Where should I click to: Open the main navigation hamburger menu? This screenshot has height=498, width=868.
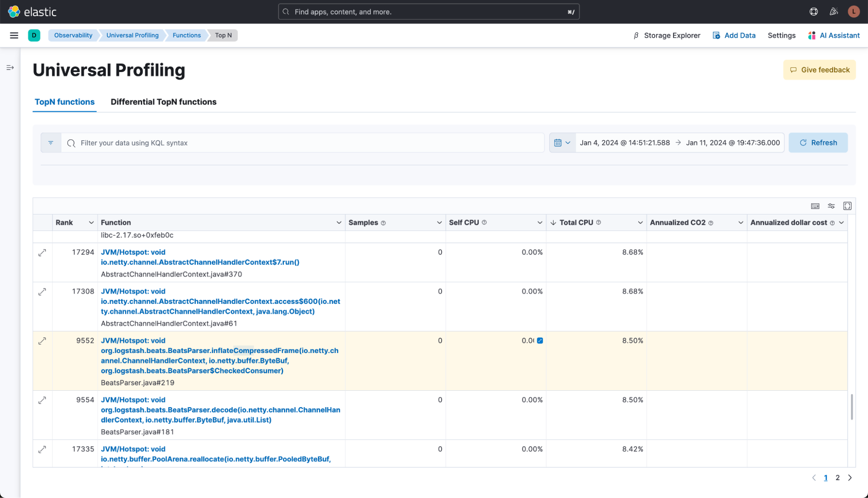[14, 35]
